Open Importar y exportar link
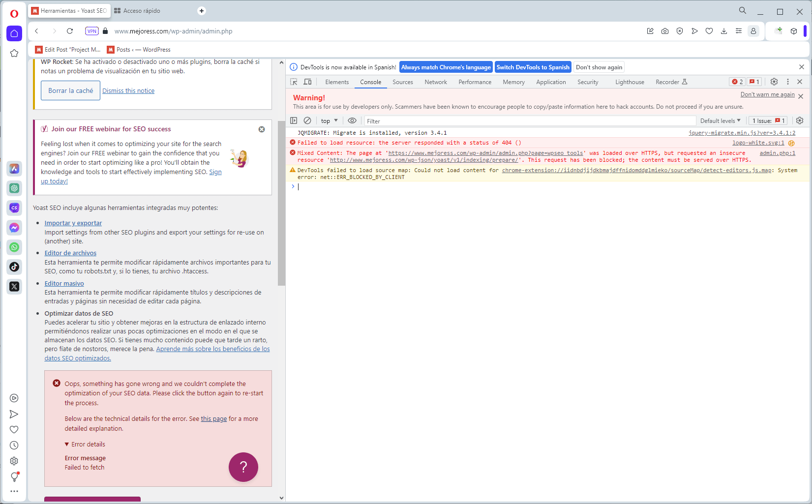The image size is (812, 504). pos(73,223)
